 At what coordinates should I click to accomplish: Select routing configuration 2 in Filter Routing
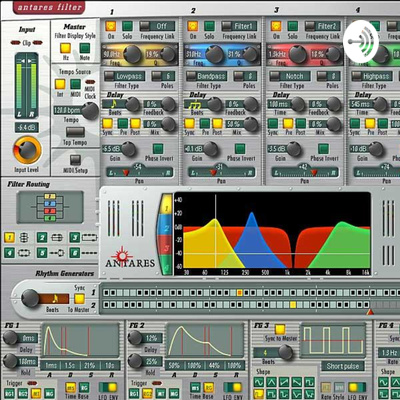pos(42,238)
